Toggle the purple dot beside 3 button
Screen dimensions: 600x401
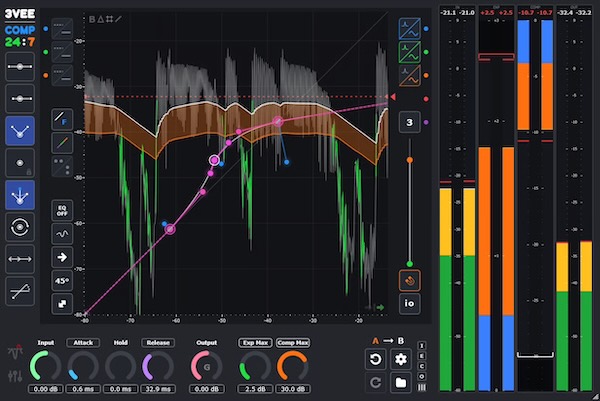pyautogui.click(x=426, y=122)
